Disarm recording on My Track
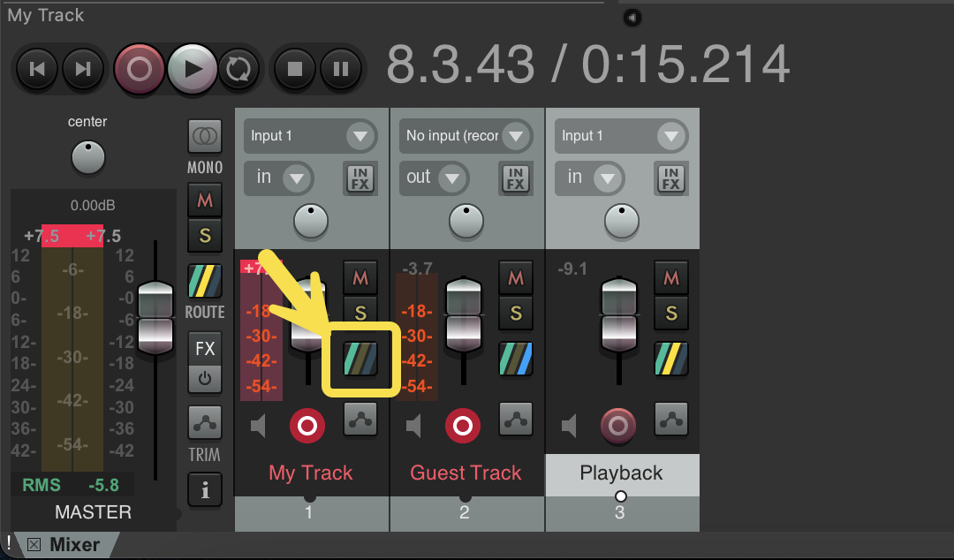The width and height of the screenshot is (954, 560). click(307, 427)
